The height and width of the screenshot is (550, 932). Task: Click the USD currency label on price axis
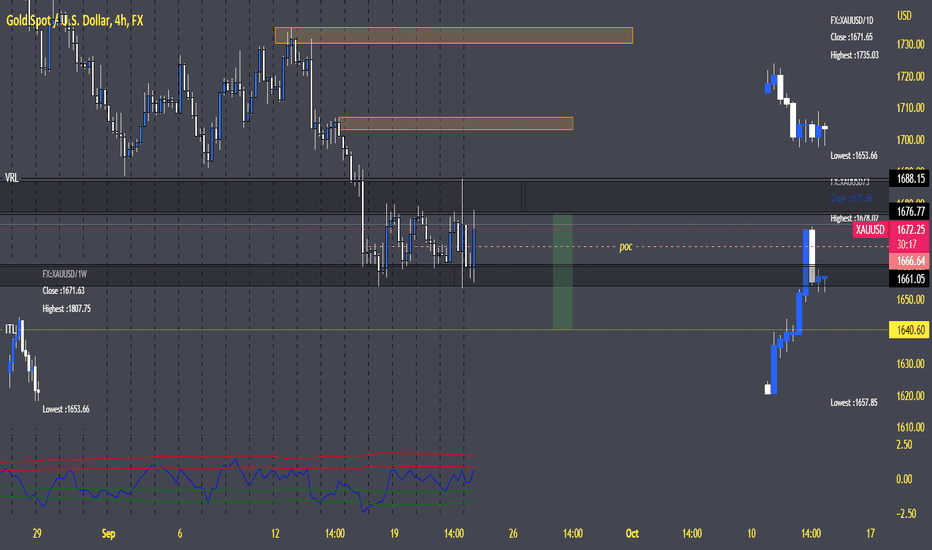(x=904, y=16)
